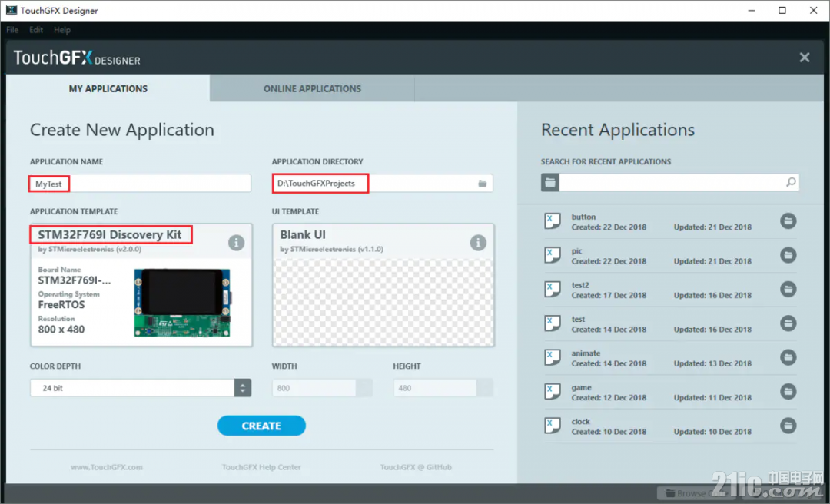The width and height of the screenshot is (830, 504).
Task: Click the clock application file icon
Action: coord(552,426)
